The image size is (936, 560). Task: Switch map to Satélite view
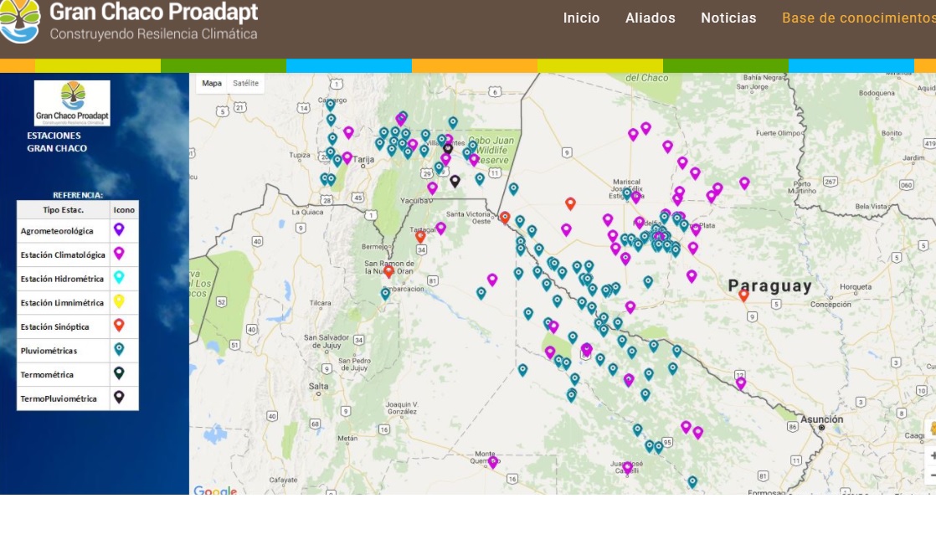point(246,84)
